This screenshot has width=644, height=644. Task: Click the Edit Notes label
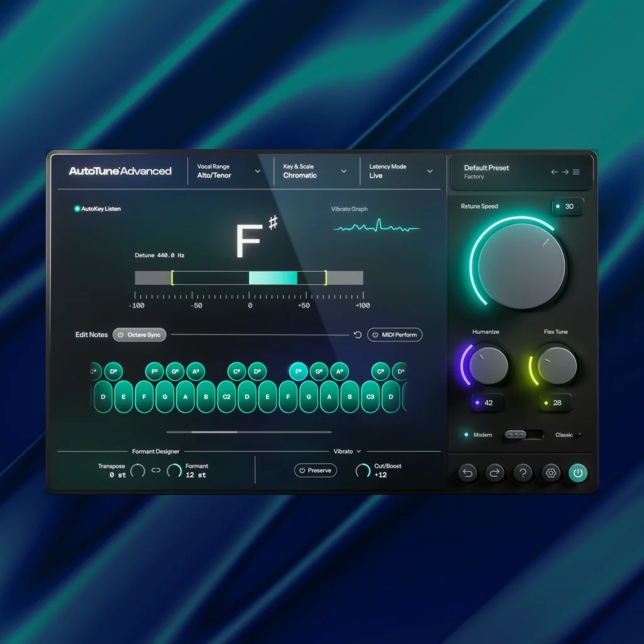92,335
